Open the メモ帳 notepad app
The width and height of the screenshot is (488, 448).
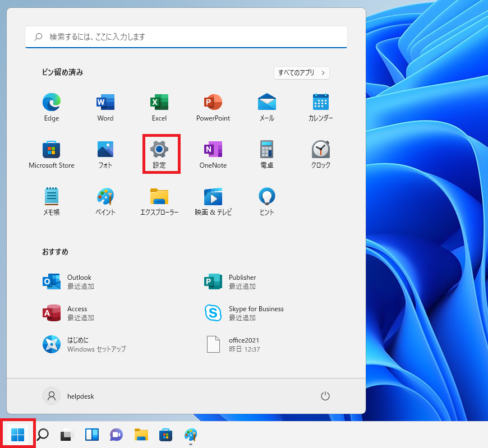tap(52, 202)
